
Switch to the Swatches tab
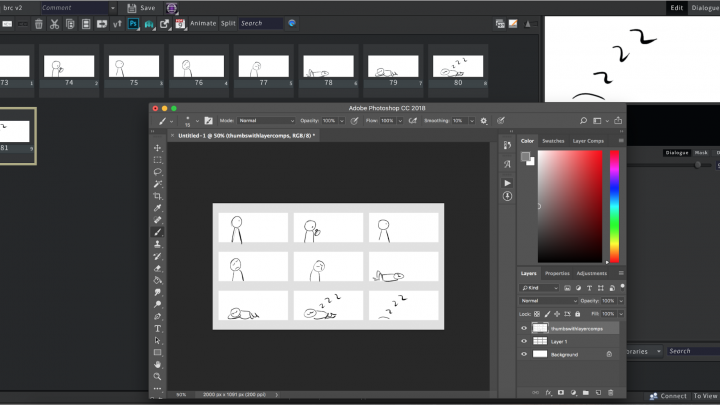point(553,141)
